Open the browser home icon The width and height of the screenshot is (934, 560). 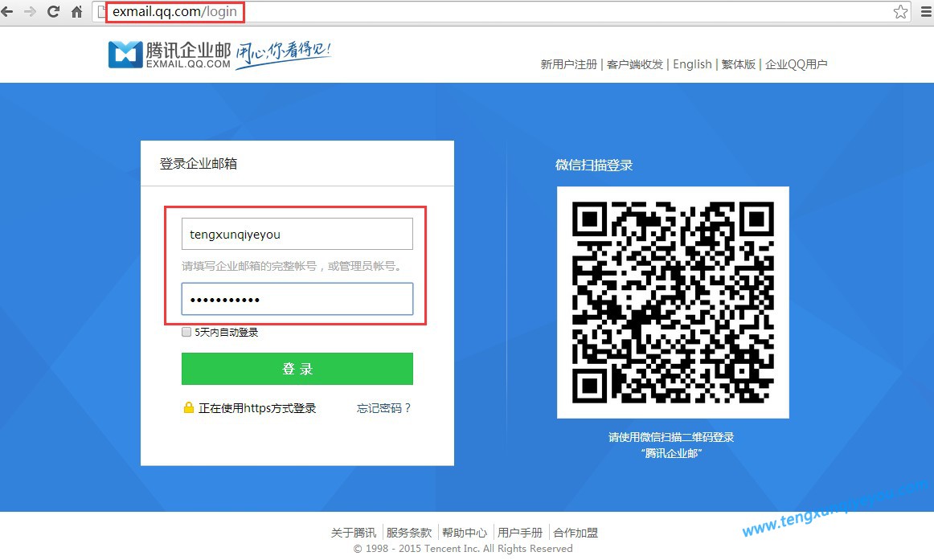(x=77, y=11)
